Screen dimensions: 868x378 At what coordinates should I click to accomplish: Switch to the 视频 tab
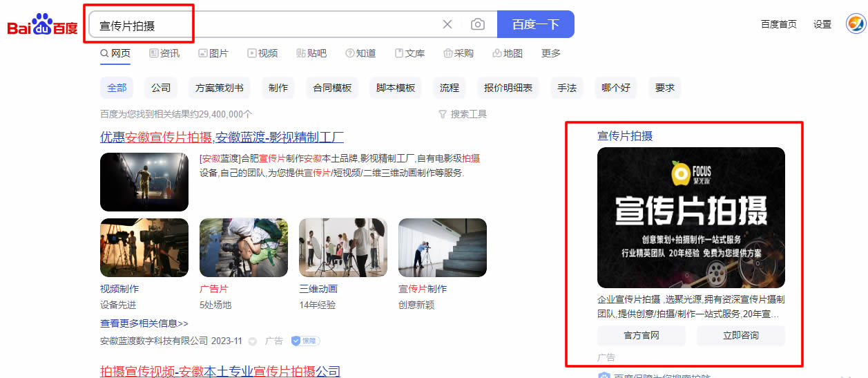(262, 53)
